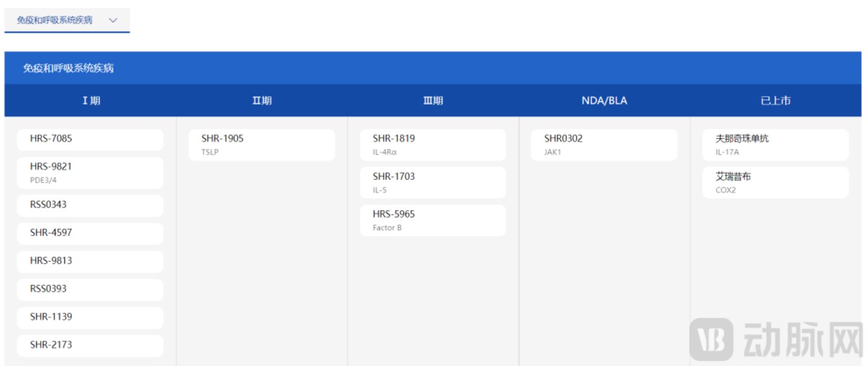Click the 动脉网 watermark logo icon

tap(711, 339)
